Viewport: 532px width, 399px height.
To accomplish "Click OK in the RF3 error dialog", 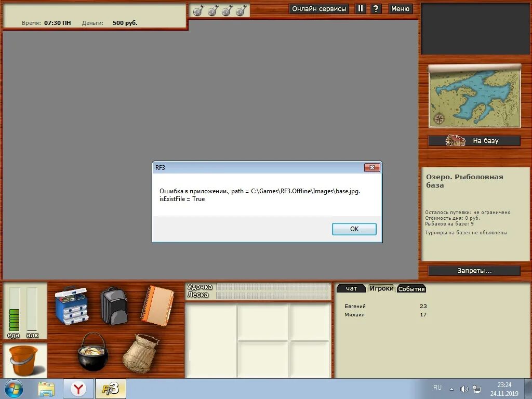I will (354, 229).
